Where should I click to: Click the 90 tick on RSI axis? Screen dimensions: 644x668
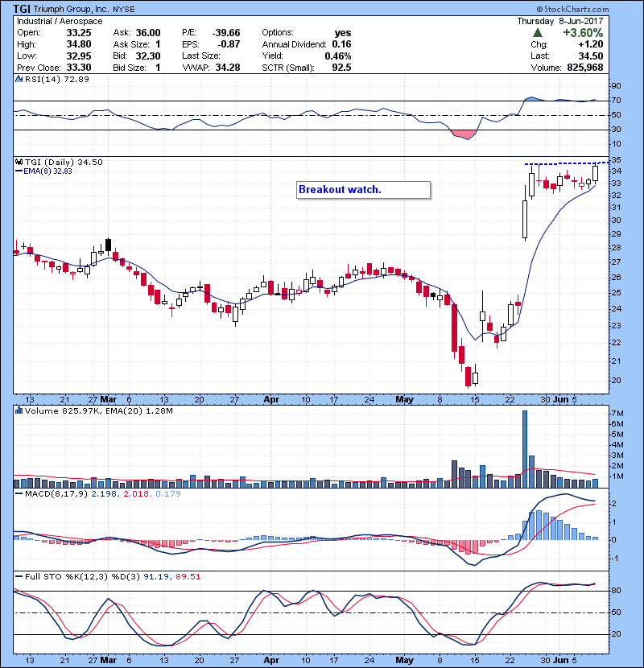click(616, 86)
